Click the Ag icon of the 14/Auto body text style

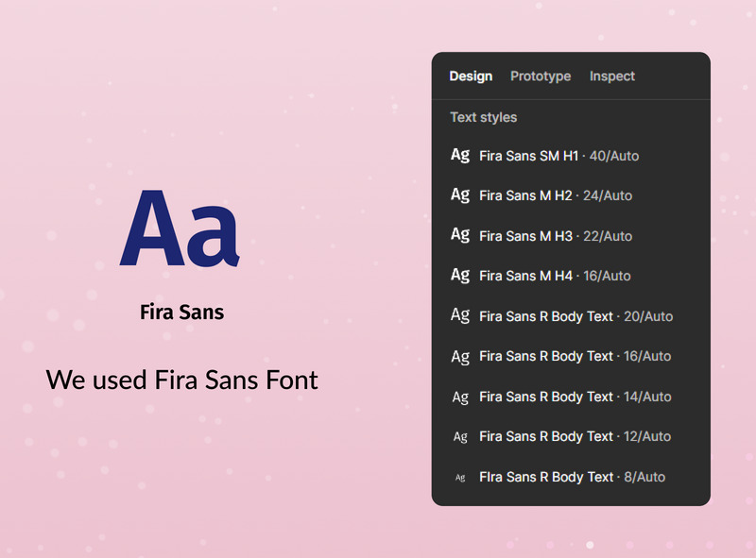(460, 397)
